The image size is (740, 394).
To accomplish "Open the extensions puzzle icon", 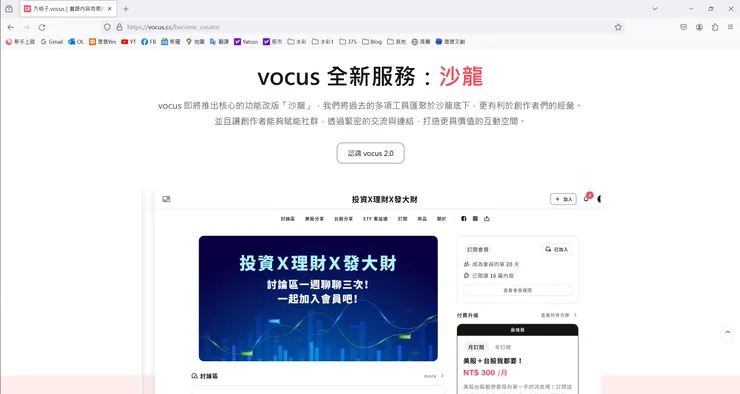I will (715, 27).
